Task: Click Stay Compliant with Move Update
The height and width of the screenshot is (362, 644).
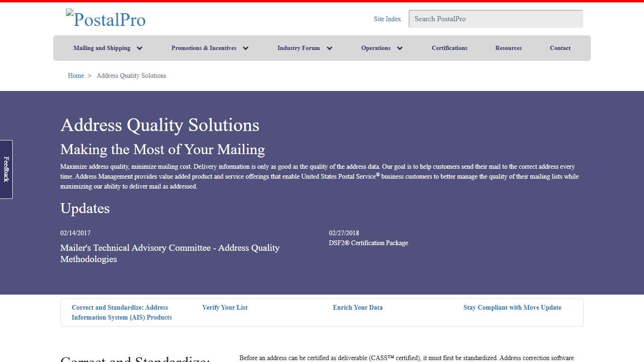Action: (512, 307)
